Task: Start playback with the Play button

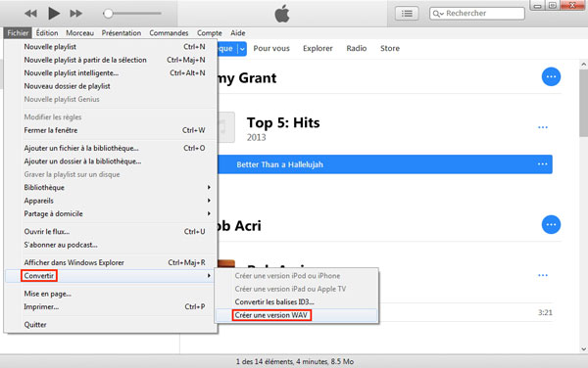Action: (54, 14)
